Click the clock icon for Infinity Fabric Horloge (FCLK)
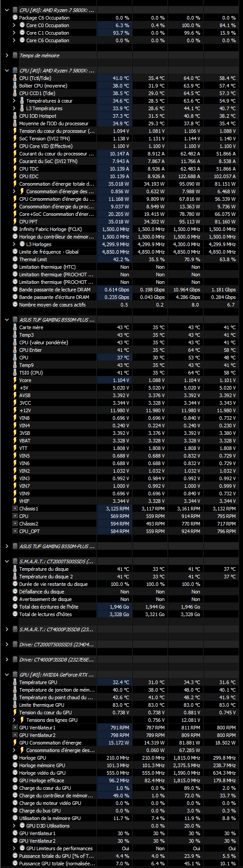 click(x=15, y=229)
